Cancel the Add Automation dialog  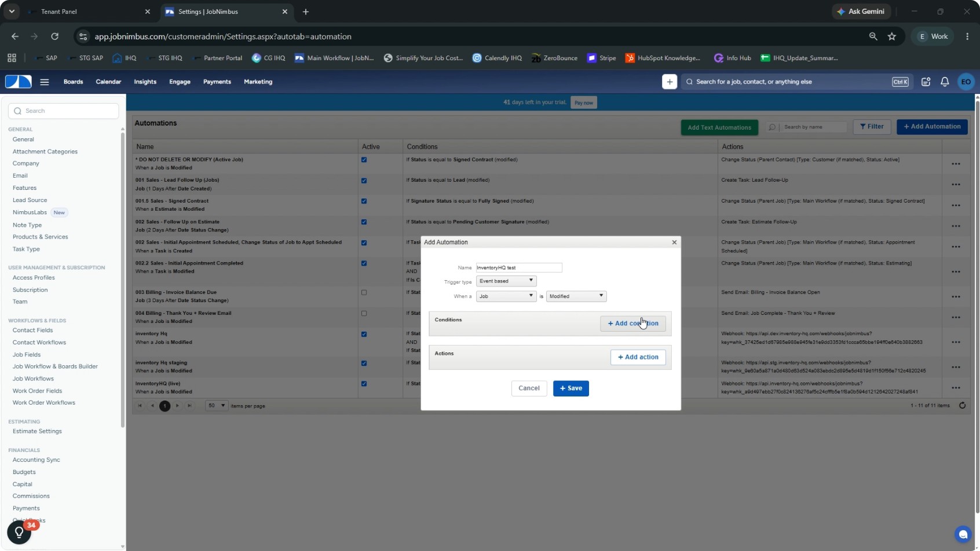[529, 388]
